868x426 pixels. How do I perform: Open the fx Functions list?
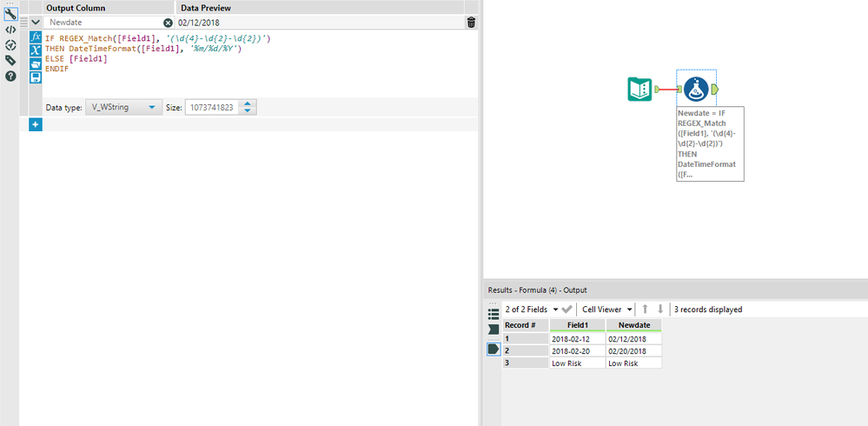[36, 37]
